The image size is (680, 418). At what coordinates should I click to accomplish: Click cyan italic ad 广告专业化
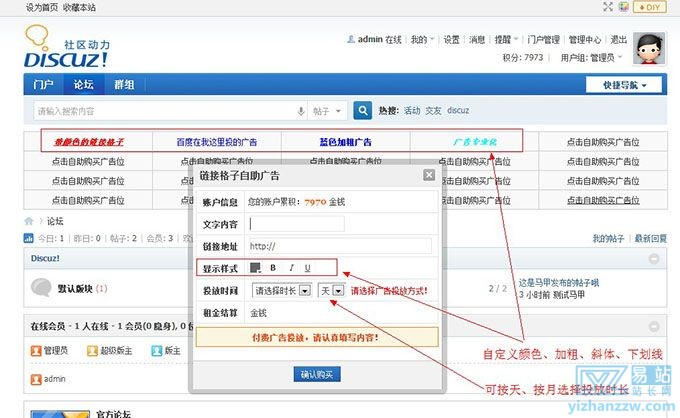(475, 142)
